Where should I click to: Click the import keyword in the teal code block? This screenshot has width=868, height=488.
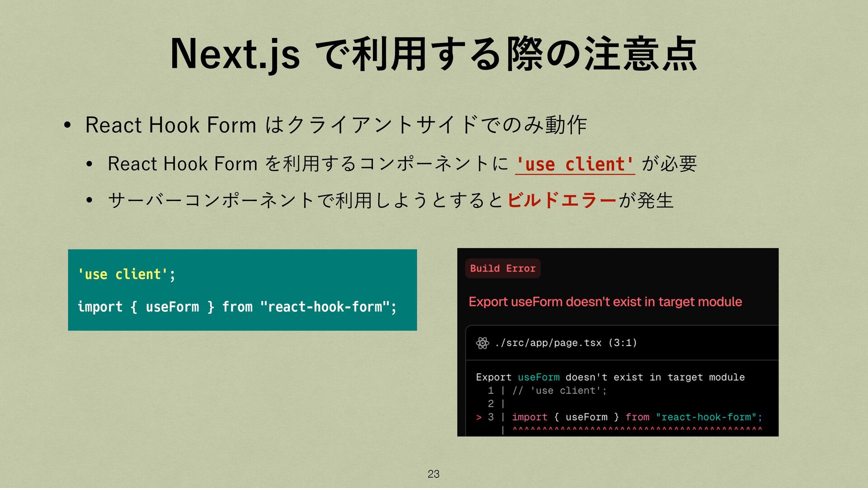[x=100, y=307]
